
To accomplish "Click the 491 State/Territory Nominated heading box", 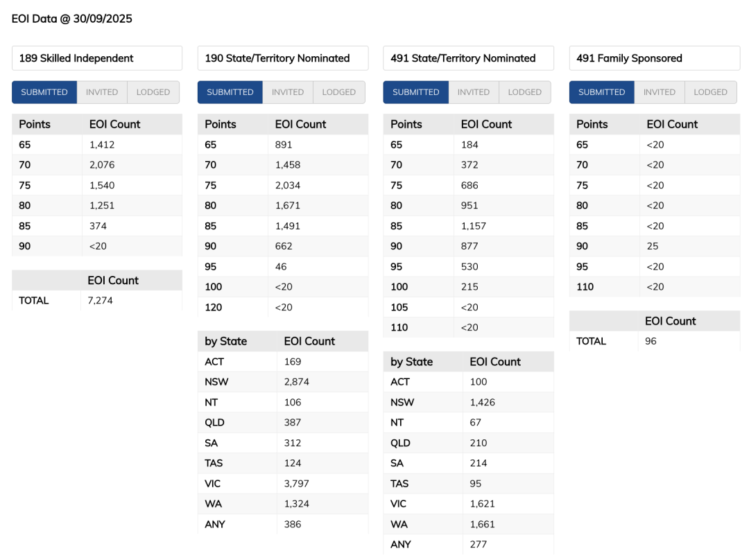I will (469, 58).
